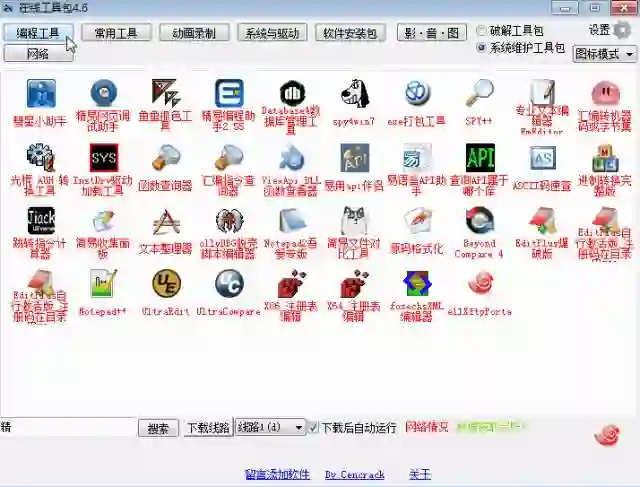Screen dimensions: 640x487
Task: Open ellXFtpPorts icon
Action: pos(480,283)
